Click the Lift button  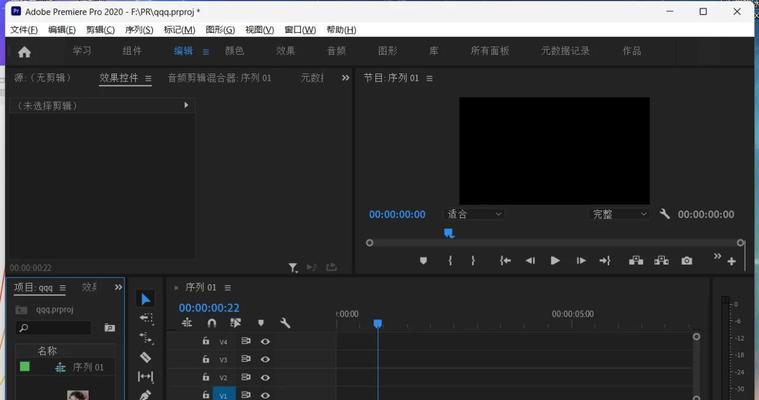(636, 261)
